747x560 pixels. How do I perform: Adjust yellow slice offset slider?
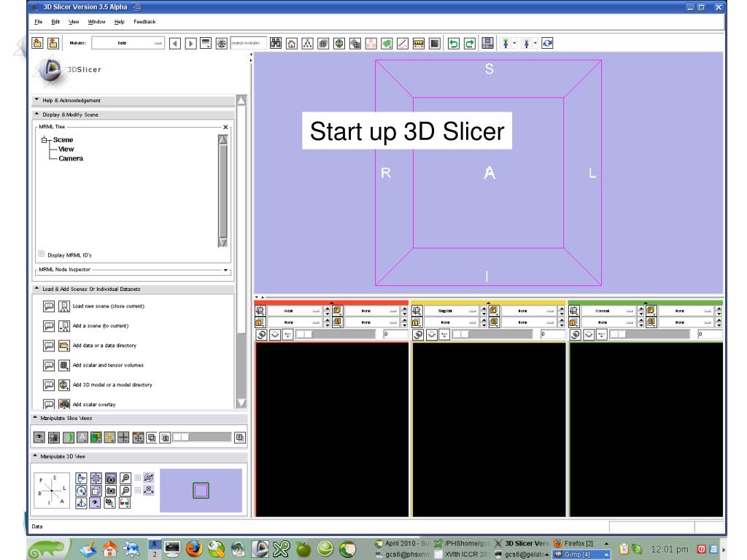pos(492,334)
